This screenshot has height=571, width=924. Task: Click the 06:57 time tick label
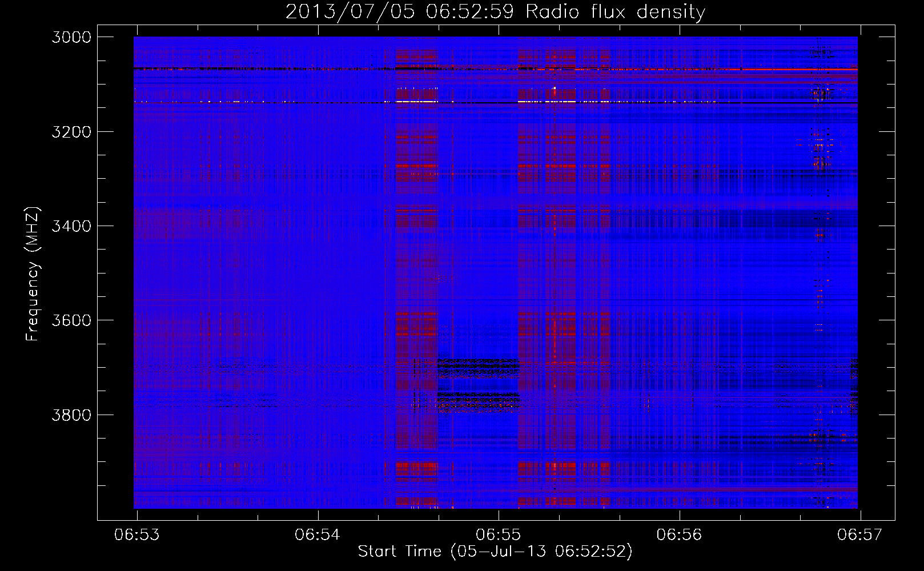(860, 535)
